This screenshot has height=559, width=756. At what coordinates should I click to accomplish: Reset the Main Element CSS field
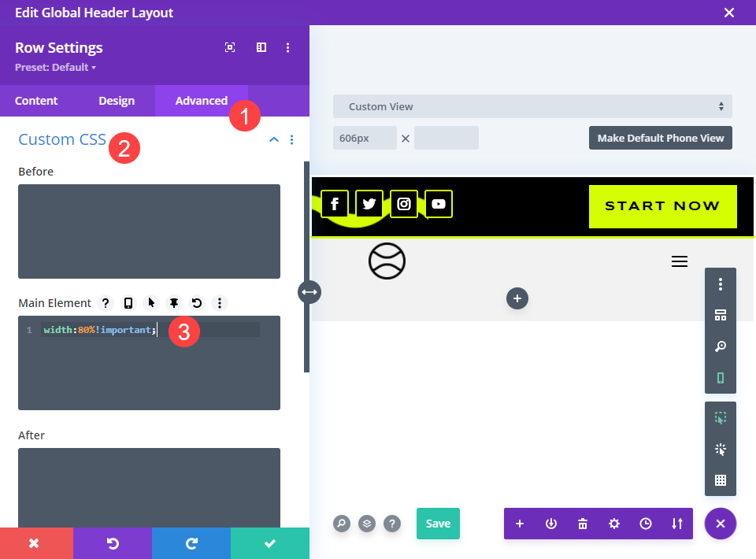[x=197, y=303]
